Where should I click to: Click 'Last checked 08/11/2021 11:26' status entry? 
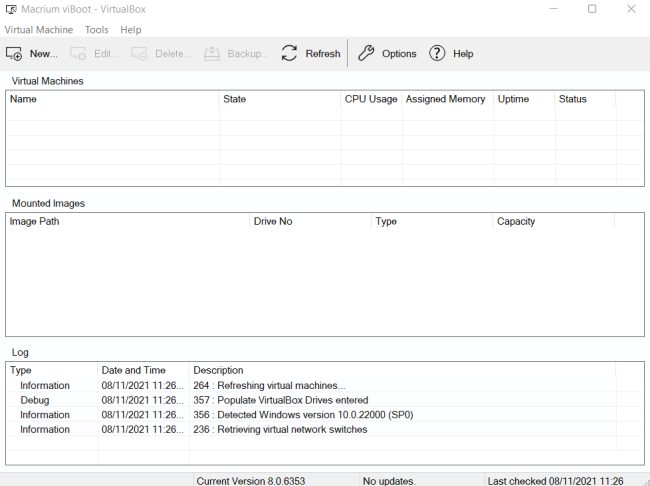(x=555, y=481)
